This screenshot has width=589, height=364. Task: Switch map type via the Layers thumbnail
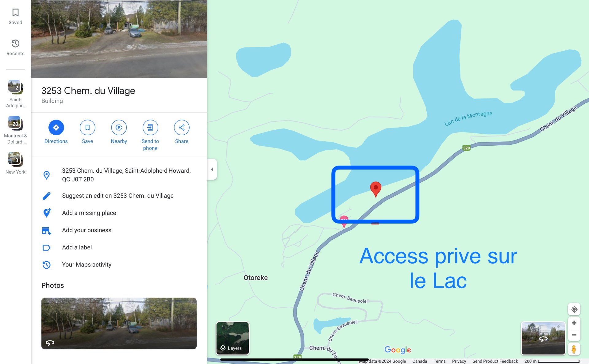[x=233, y=338]
